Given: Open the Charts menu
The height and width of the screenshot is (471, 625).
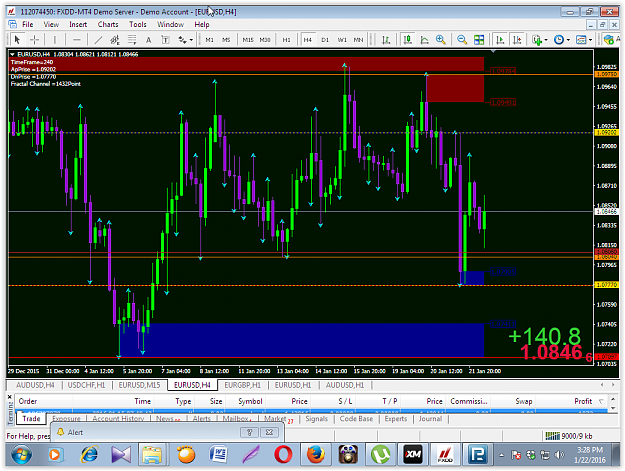Looking at the screenshot, I should pos(108,24).
